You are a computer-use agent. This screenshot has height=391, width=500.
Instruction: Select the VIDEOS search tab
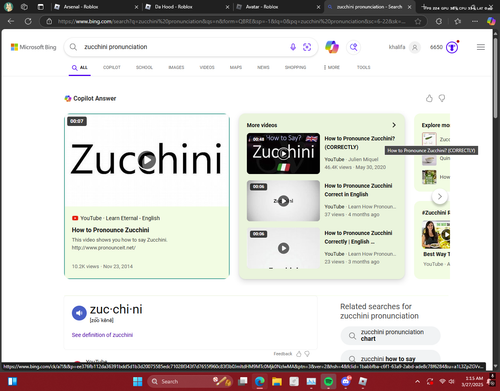[x=207, y=67]
